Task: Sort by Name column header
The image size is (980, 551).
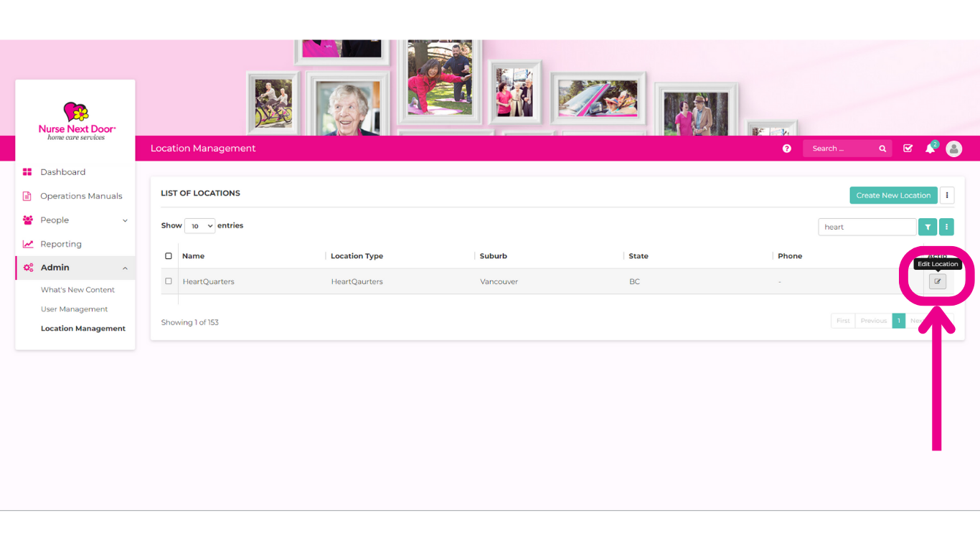Action: tap(193, 256)
